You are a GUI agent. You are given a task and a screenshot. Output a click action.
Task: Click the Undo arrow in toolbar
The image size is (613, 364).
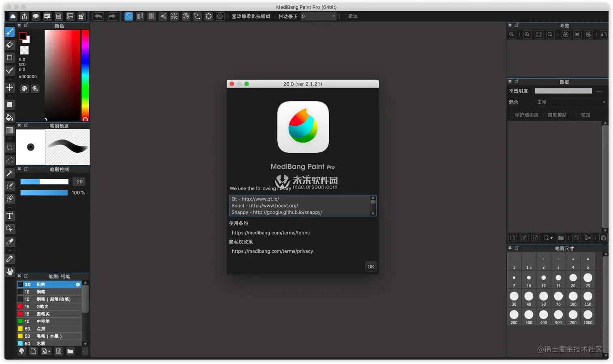[x=98, y=16]
